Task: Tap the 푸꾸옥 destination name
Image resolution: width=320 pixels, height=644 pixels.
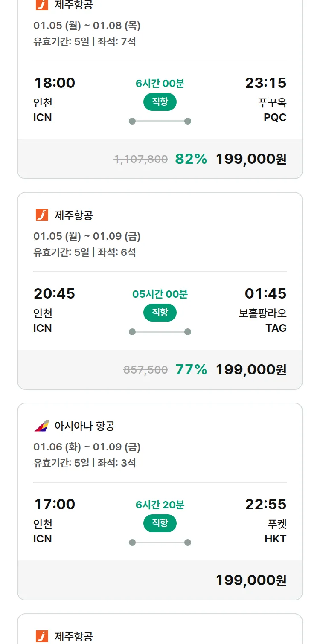Action: [272, 103]
